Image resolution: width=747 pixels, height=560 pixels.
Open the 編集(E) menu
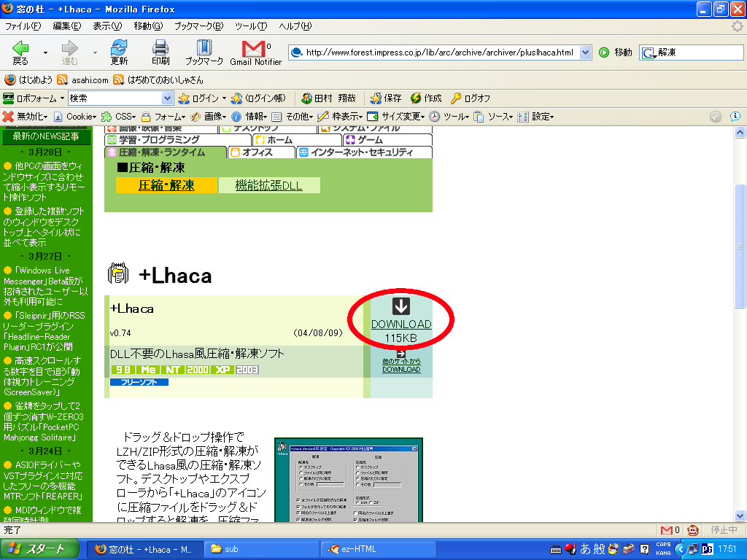[x=66, y=26]
